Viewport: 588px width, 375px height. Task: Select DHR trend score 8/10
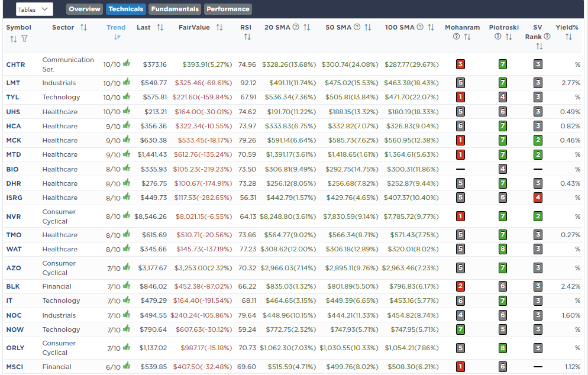click(x=113, y=184)
